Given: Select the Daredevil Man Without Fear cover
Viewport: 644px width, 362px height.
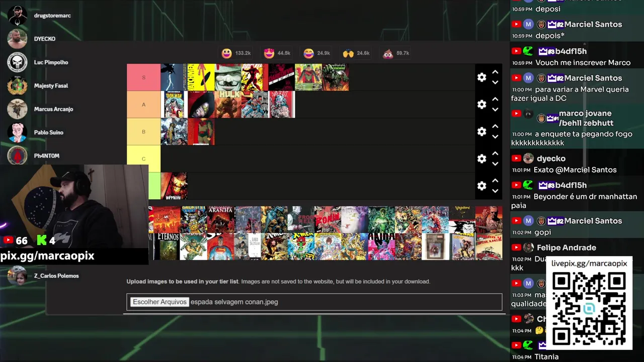Looking at the screenshot, I should [282, 77].
